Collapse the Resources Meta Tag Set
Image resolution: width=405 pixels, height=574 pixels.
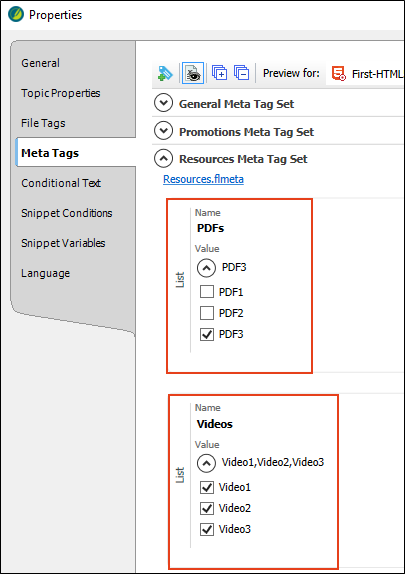163,159
